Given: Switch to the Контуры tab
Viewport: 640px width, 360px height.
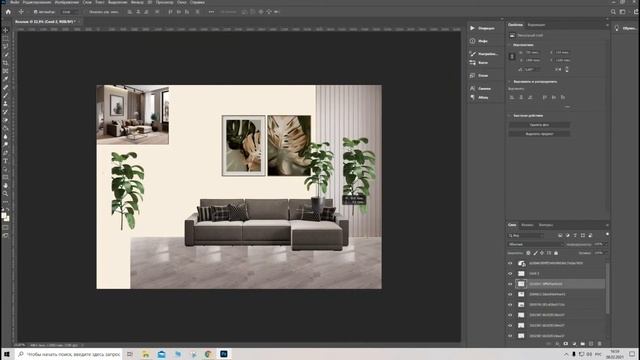Looking at the screenshot, I should 545,225.
